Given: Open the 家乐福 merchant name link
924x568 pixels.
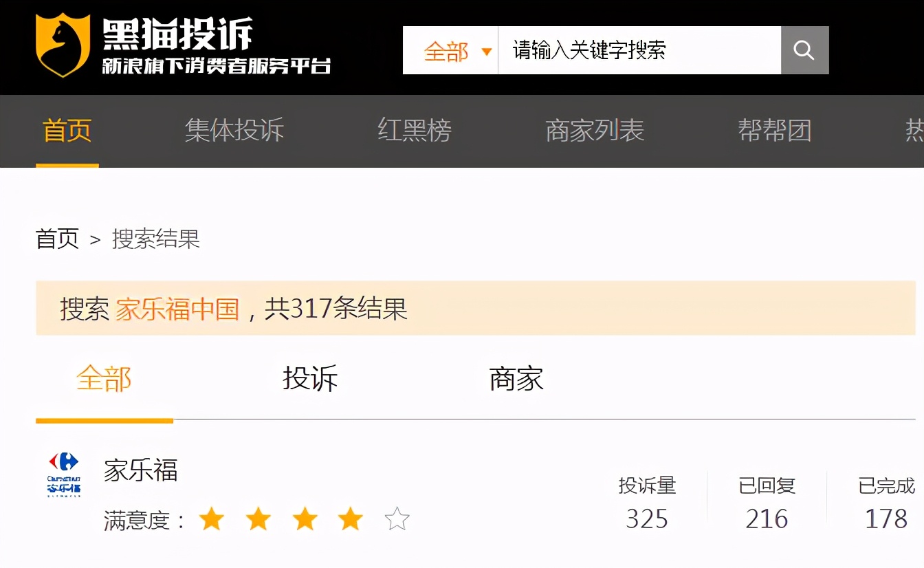Looking at the screenshot, I should pos(141,470).
